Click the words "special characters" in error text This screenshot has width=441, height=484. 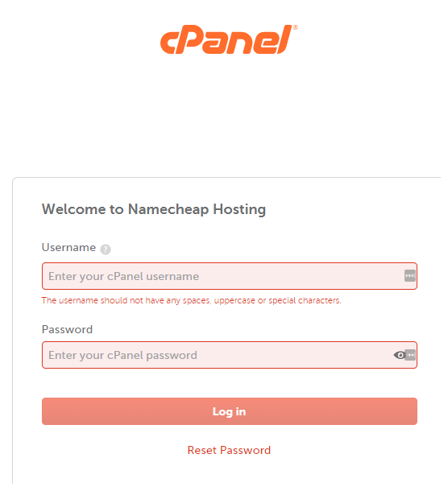click(x=305, y=301)
